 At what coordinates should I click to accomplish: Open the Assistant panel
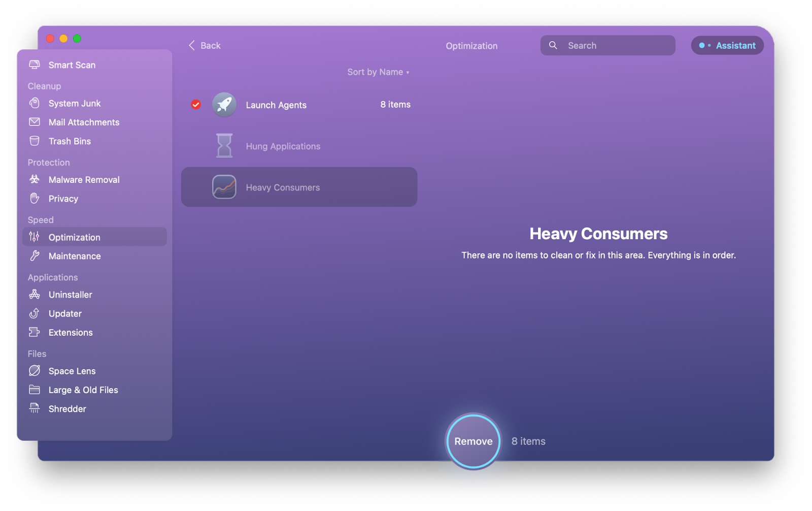(727, 45)
